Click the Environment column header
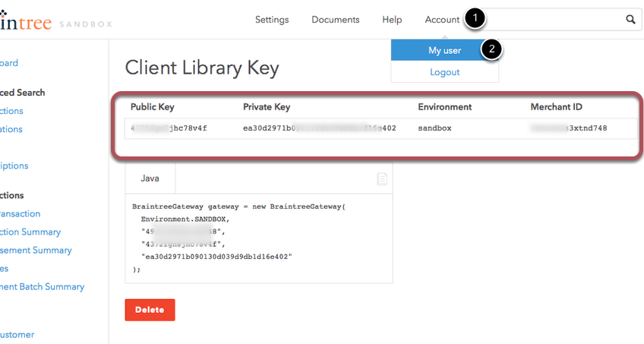 (x=445, y=107)
